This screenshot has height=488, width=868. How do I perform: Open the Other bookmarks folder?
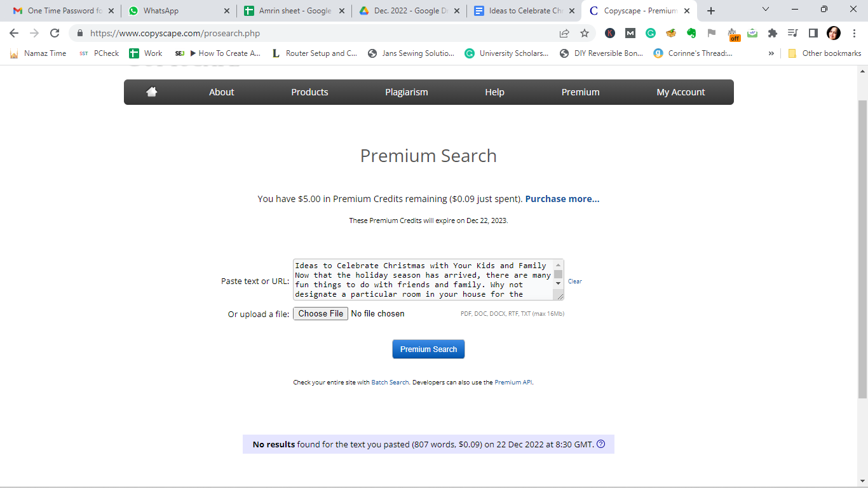click(824, 53)
